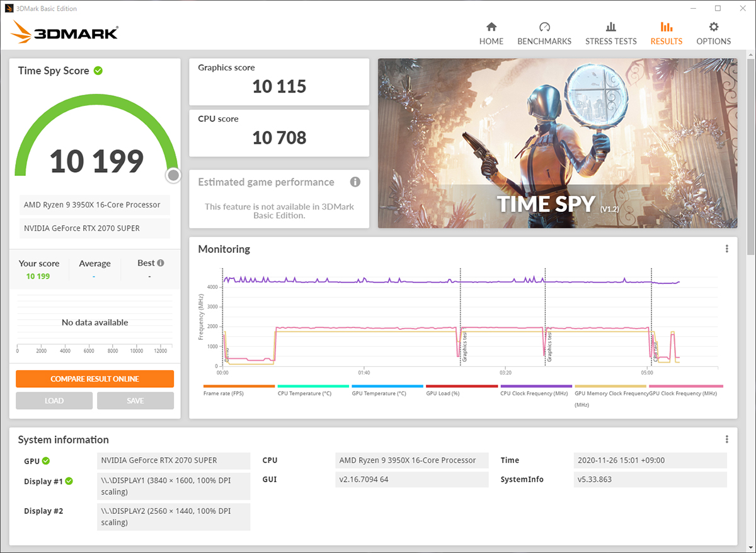Click the info icon next to Best
756x553 pixels.
pos(161,263)
